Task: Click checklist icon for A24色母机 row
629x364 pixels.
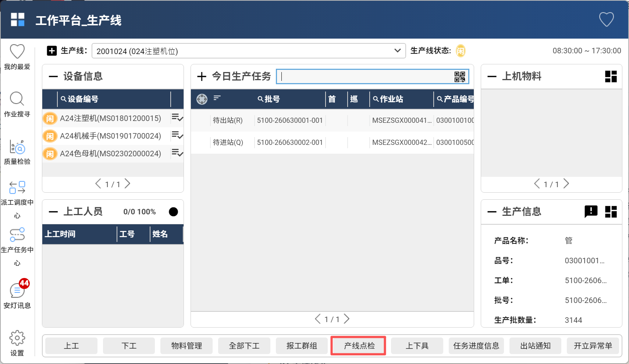Action: point(177,153)
